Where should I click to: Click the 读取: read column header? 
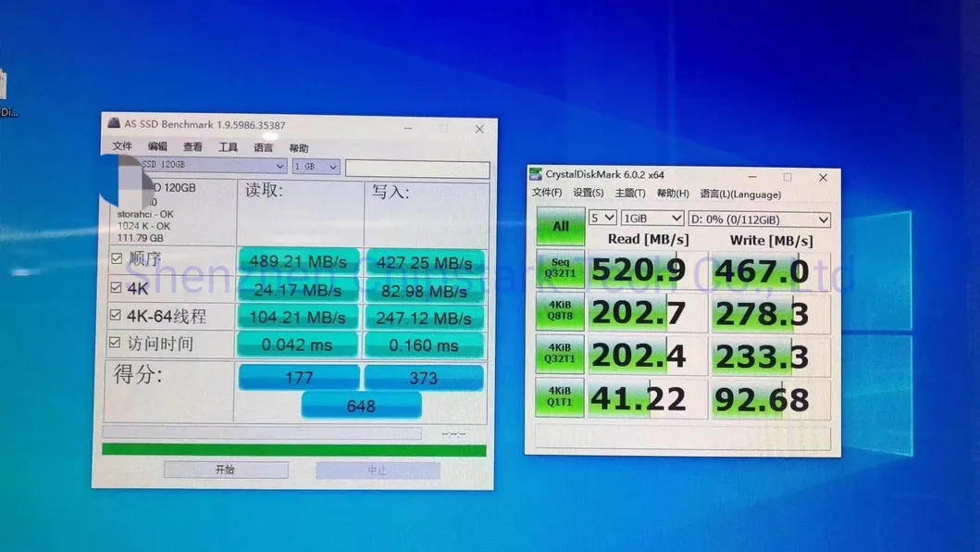click(x=265, y=190)
